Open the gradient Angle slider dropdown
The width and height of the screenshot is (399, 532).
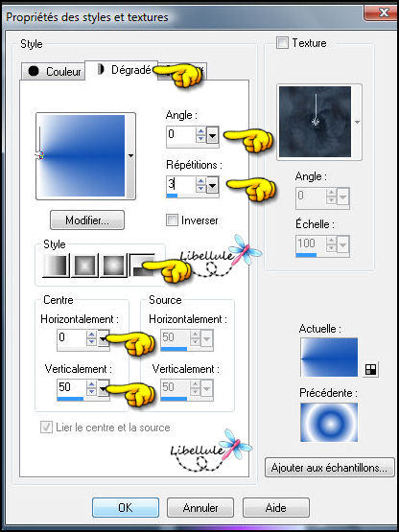click(212, 135)
